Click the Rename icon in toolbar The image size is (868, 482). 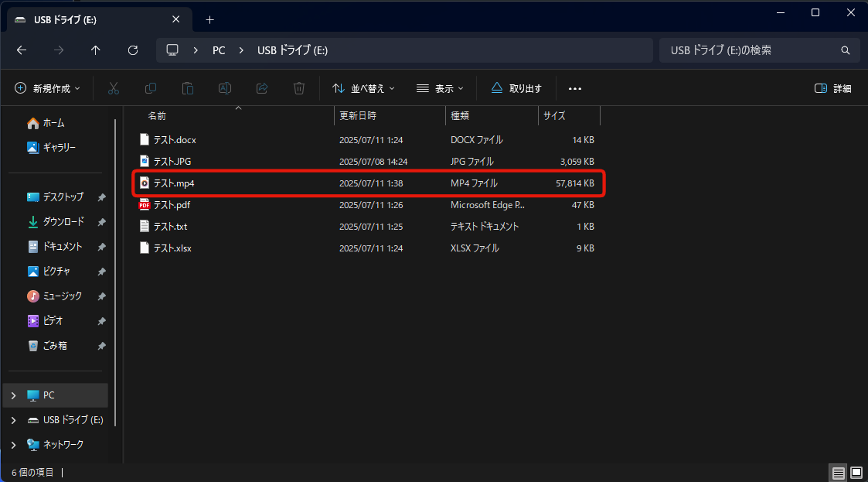225,88
